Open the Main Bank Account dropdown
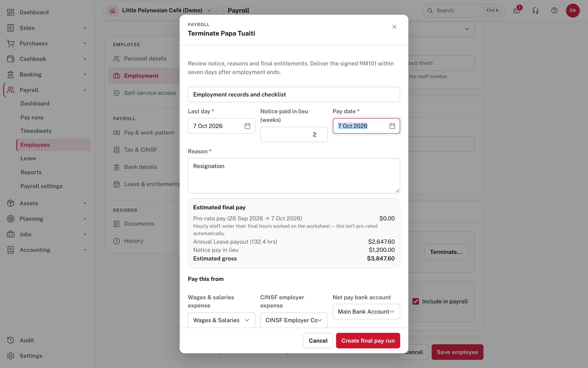The width and height of the screenshot is (588, 368). click(366, 312)
